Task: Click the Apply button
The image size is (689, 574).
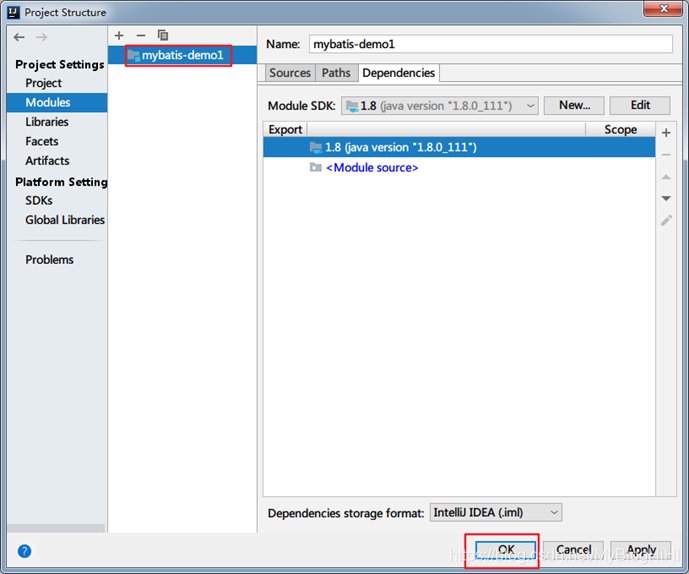Action: click(641, 549)
